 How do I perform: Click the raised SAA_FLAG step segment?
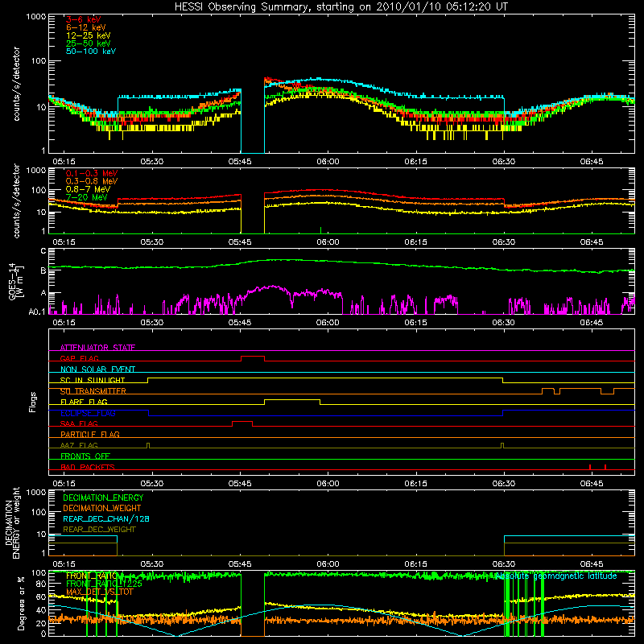click(242, 421)
